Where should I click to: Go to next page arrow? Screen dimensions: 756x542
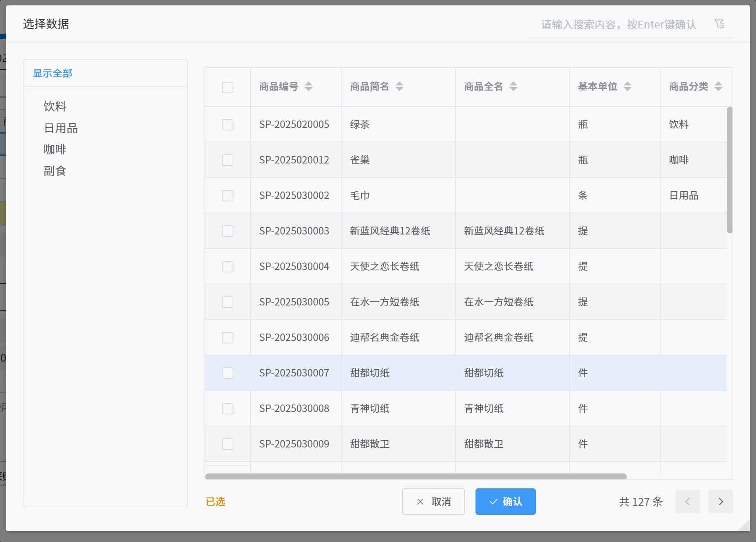tap(720, 502)
